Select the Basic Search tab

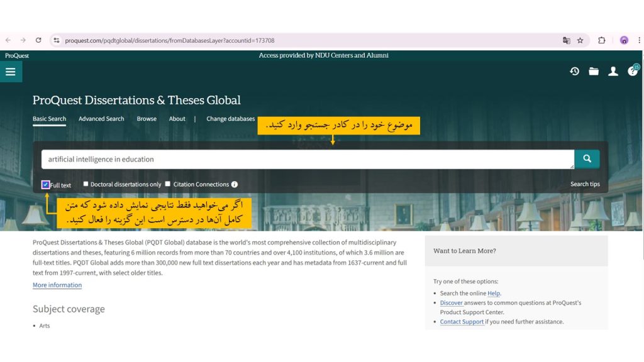point(49,119)
